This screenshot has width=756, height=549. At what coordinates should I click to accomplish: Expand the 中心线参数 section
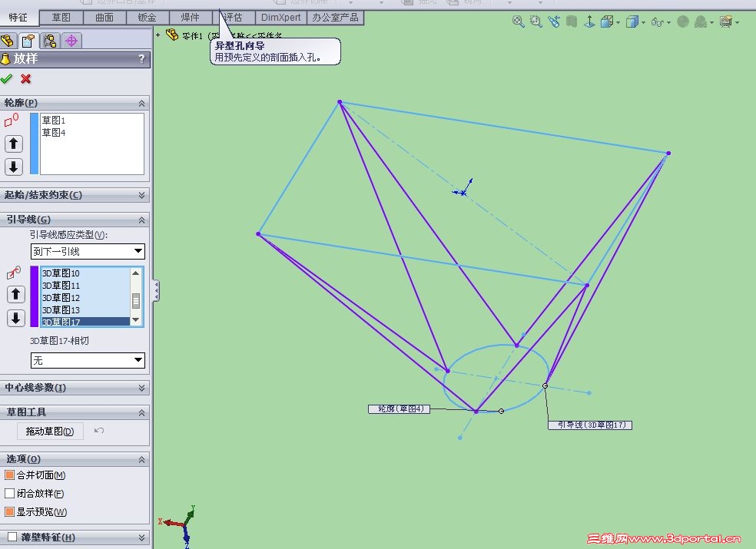coord(141,388)
